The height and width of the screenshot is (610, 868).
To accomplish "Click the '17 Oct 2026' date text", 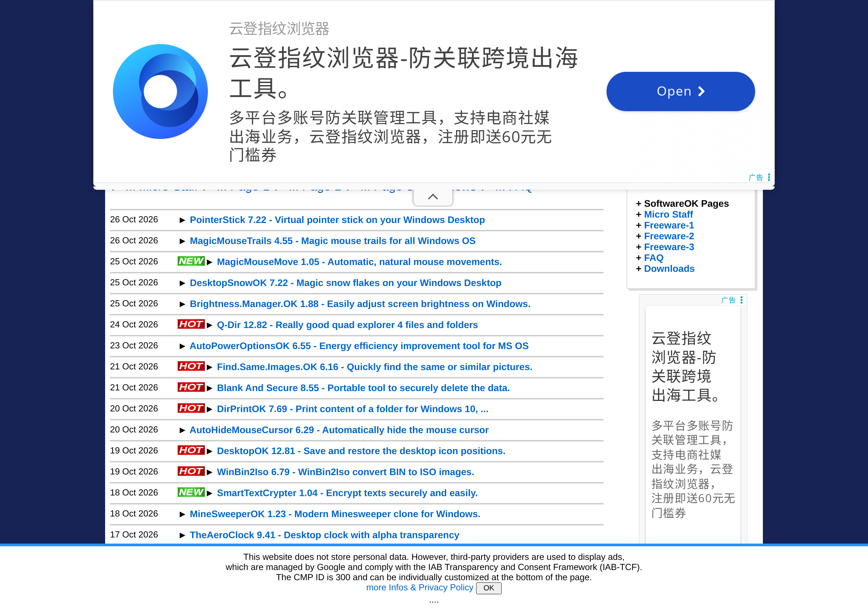I will click(134, 535).
